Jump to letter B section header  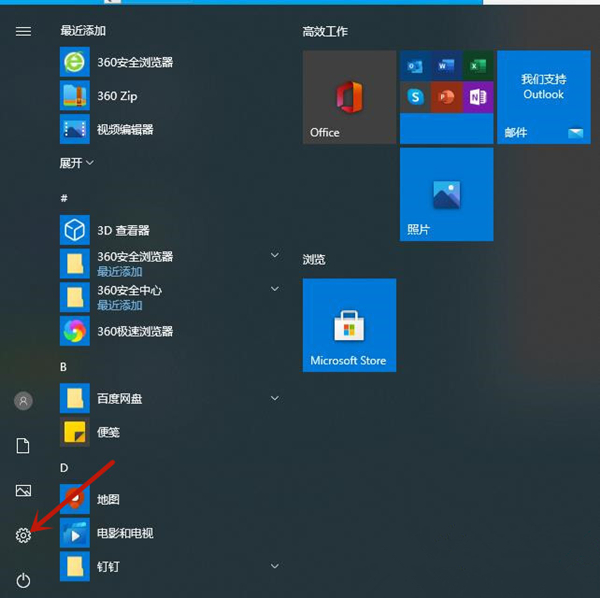(64, 367)
